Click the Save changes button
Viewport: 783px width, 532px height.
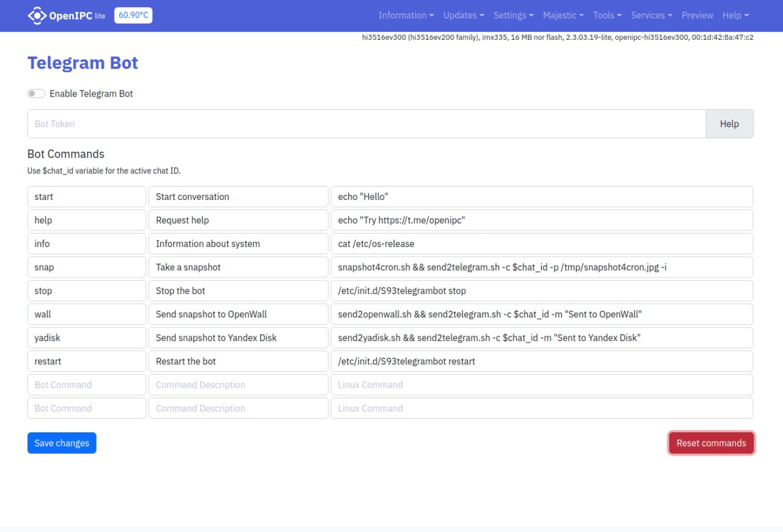pyautogui.click(x=62, y=443)
